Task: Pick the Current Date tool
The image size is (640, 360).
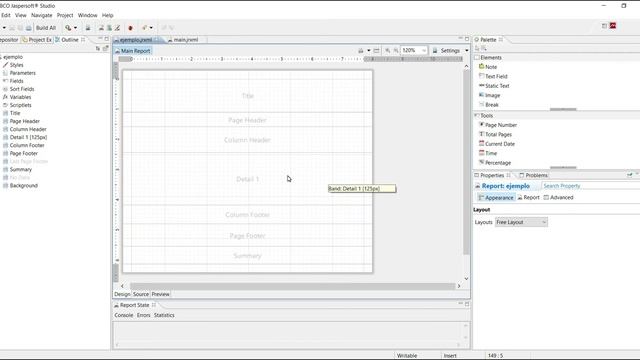Action: pyautogui.click(x=497, y=144)
